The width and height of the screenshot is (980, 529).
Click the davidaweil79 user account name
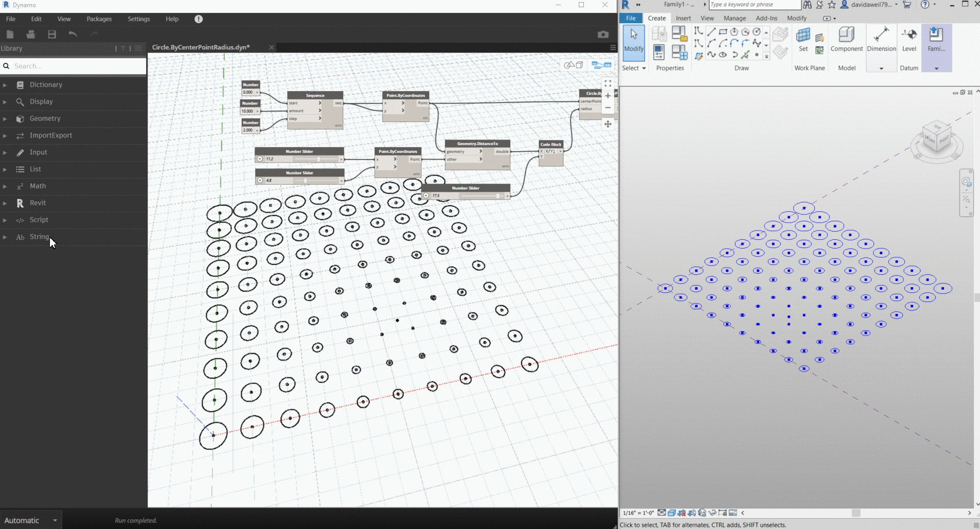(871, 5)
